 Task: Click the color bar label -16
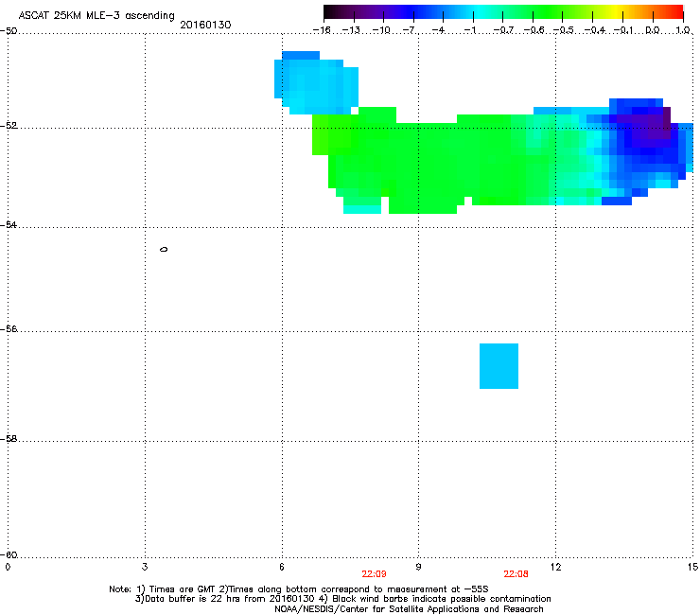322,30
